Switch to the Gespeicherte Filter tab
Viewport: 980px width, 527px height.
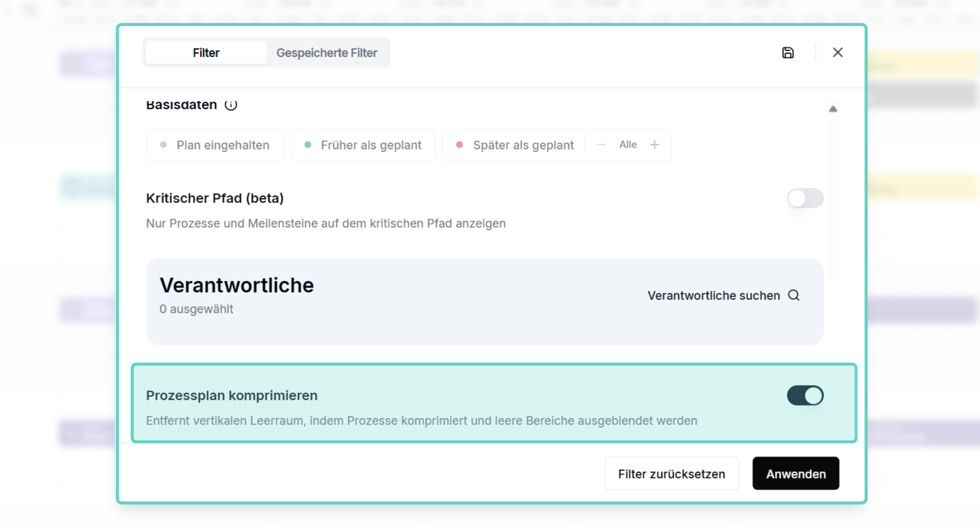(x=327, y=53)
